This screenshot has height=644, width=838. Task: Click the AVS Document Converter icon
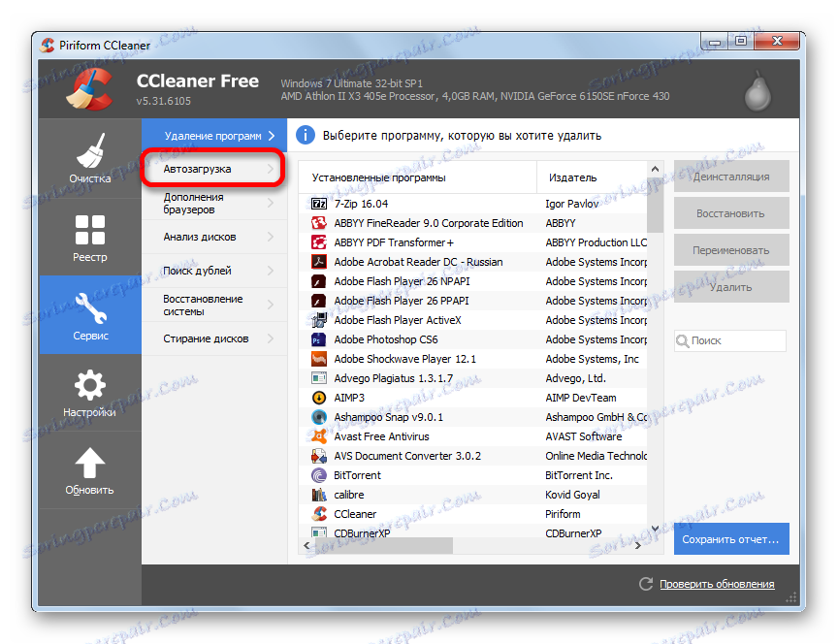tap(319, 456)
